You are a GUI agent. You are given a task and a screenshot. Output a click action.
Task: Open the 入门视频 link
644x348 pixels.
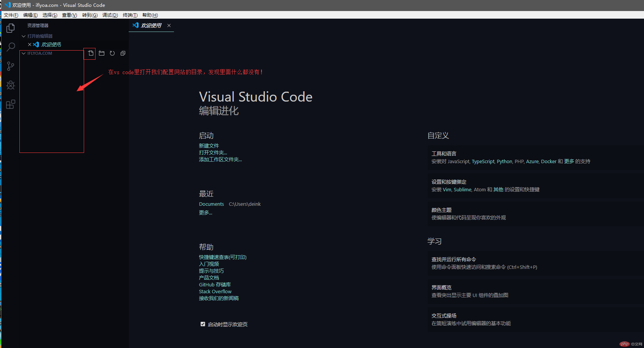click(x=209, y=264)
